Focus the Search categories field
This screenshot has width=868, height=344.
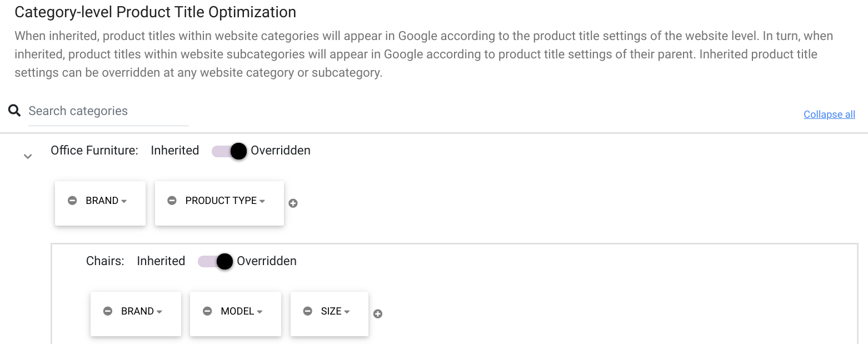[x=108, y=111]
